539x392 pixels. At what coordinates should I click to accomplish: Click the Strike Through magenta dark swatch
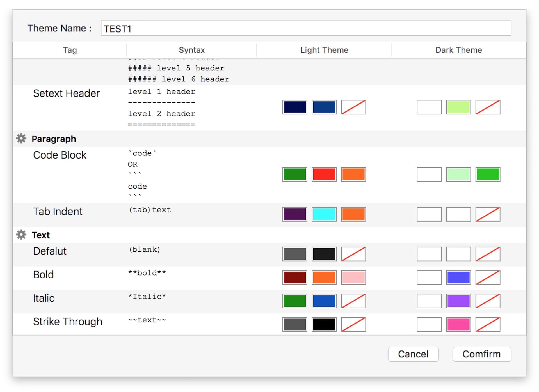(458, 324)
